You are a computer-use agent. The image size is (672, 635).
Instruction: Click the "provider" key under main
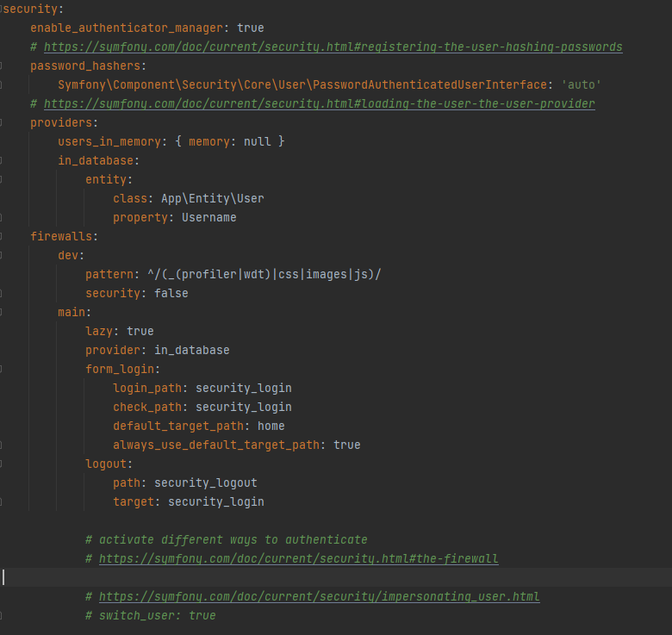pyautogui.click(x=113, y=350)
